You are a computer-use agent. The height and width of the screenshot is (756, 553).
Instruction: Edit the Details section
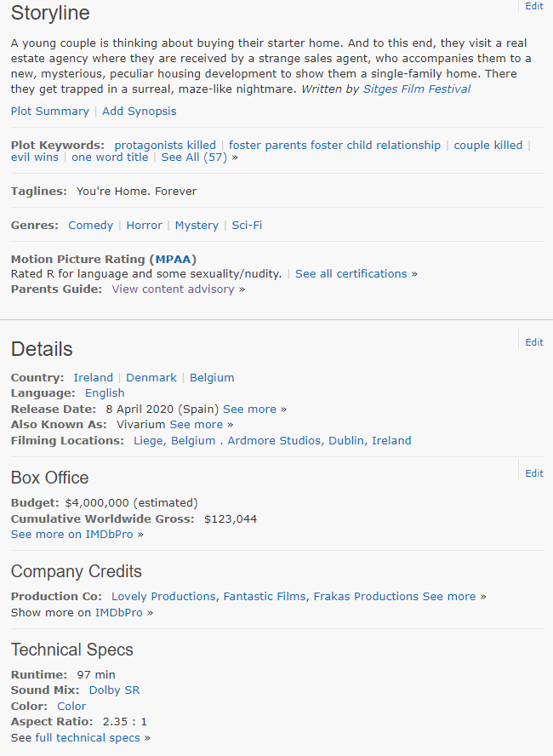click(534, 342)
